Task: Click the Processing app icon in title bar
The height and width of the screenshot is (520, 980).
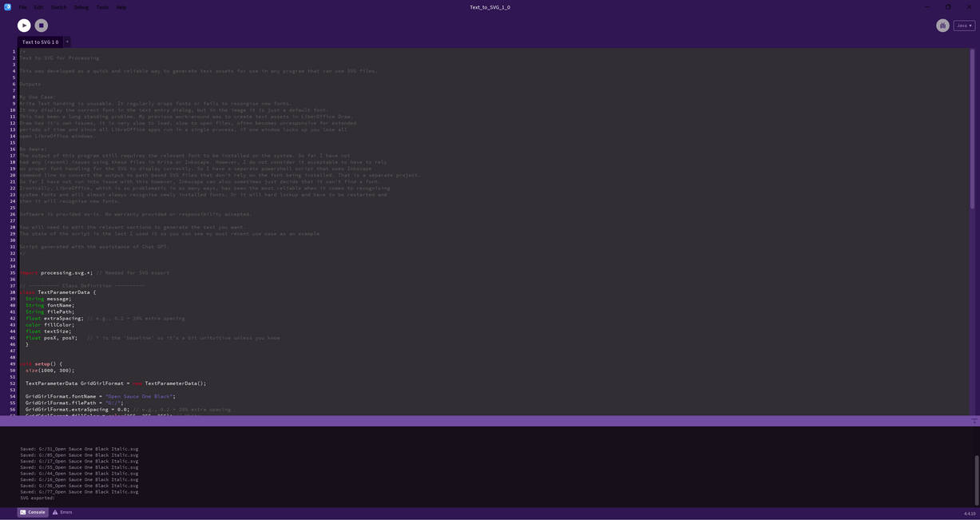Action: pyautogui.click(x=7, y=7)
